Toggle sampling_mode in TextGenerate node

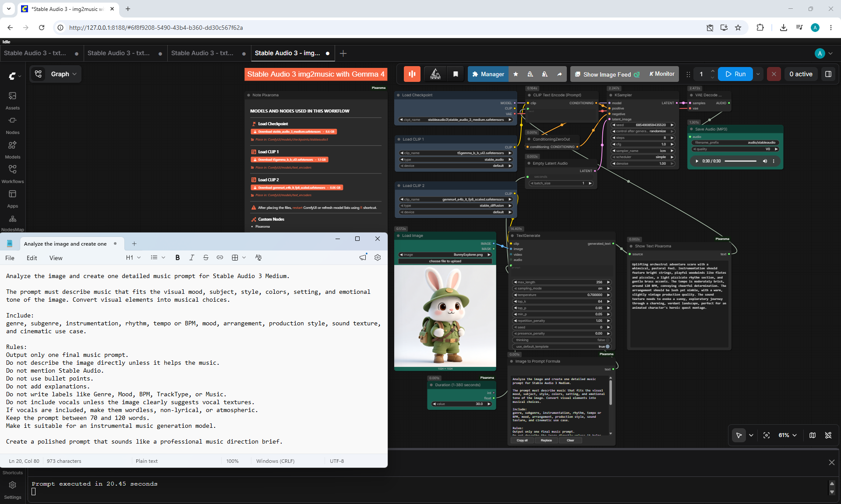click(562, 289)
